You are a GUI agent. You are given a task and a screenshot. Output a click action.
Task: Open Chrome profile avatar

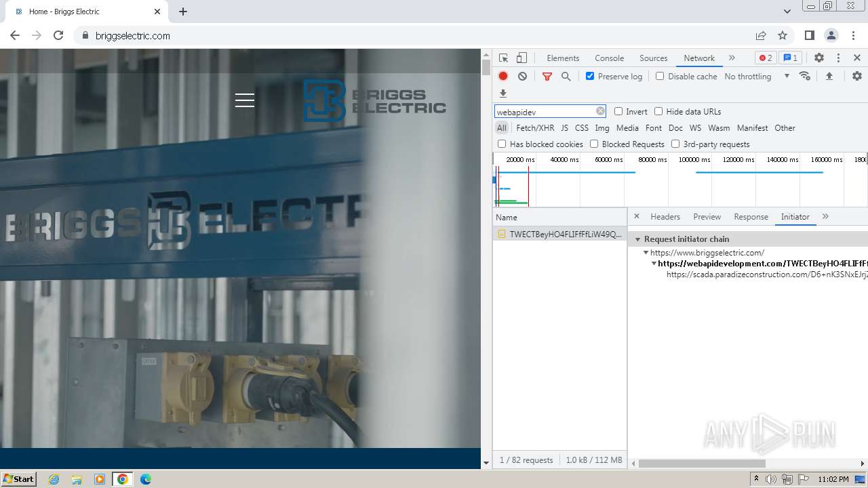[831, 35]
